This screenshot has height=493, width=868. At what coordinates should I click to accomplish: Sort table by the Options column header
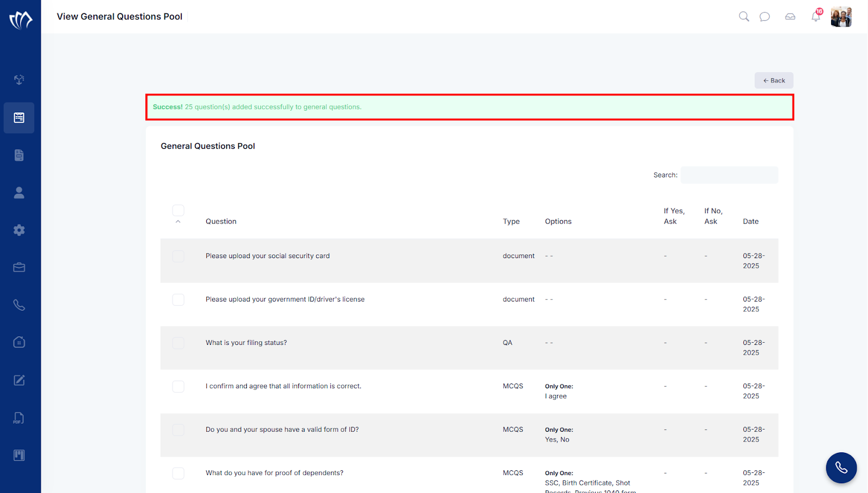click(x=558, y=221)
